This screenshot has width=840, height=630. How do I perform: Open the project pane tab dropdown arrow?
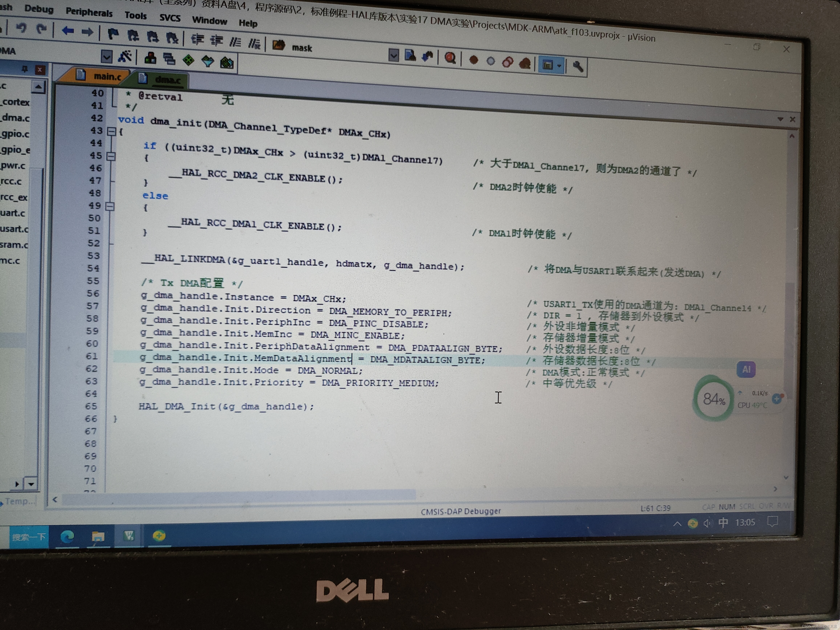[31, 484]
